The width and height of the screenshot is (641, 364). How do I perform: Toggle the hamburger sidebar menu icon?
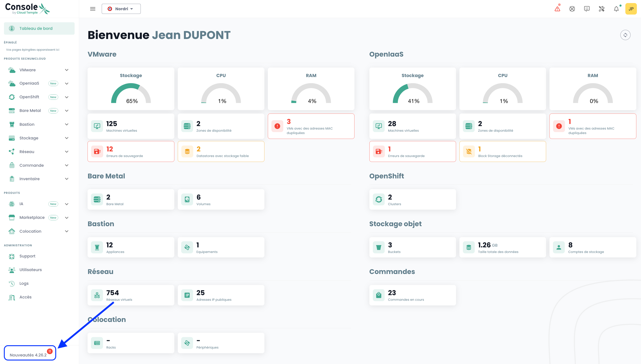(x=93, y=9)
